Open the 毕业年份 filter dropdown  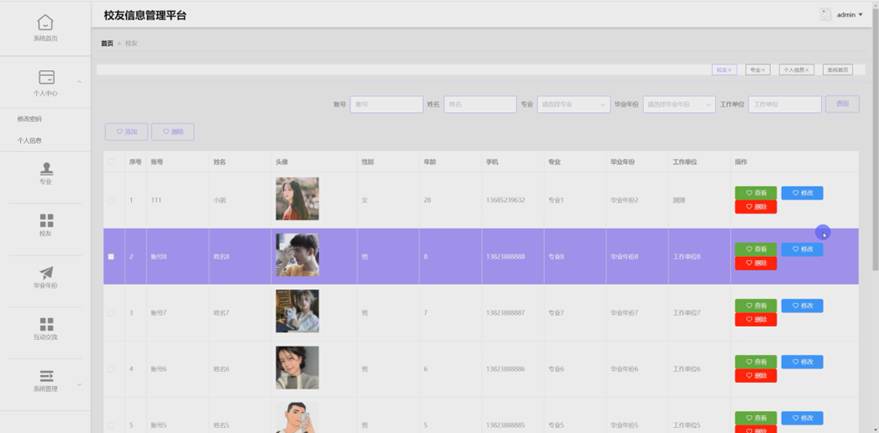coord(679,104)
